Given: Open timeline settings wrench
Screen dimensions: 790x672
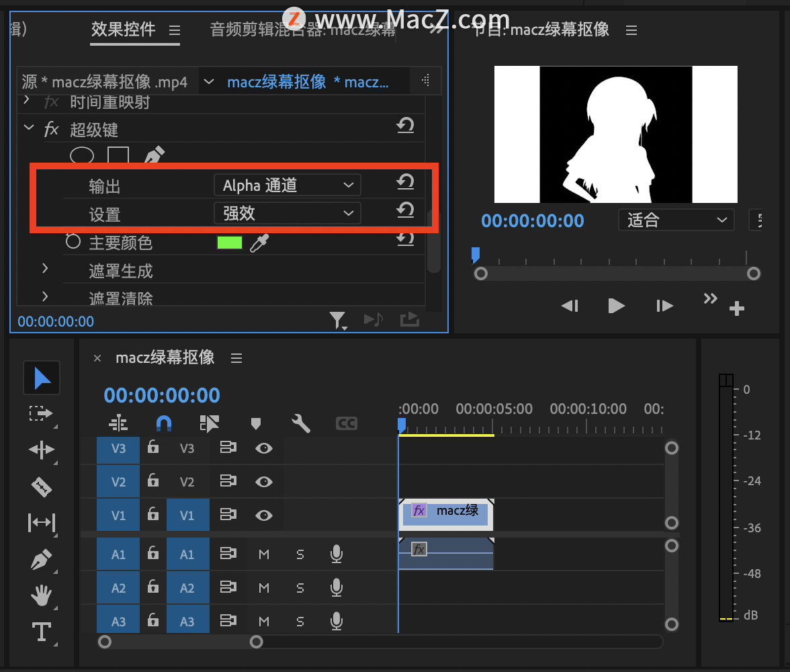Looking at the screenshot, I should pos(301,423).
